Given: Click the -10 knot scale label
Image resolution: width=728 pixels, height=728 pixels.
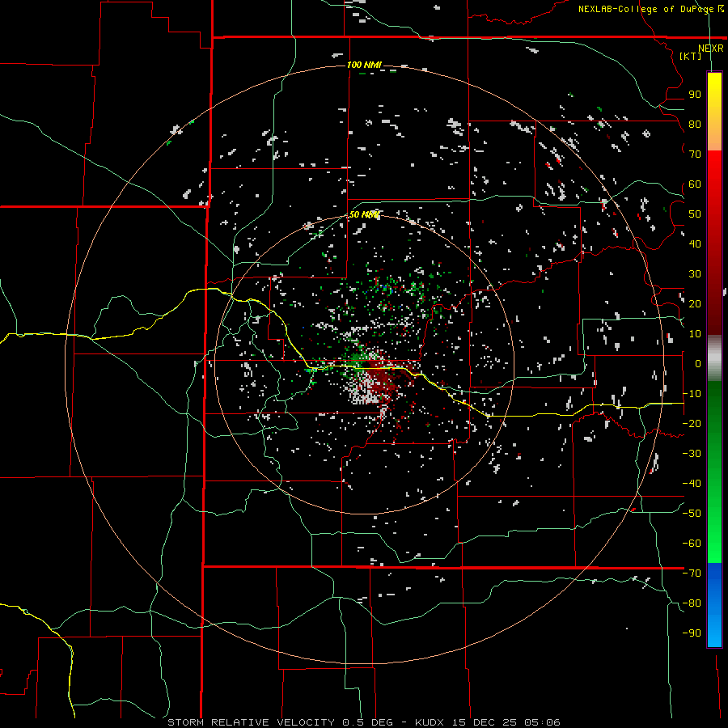Looking at the screenshot, I should 692,394.
